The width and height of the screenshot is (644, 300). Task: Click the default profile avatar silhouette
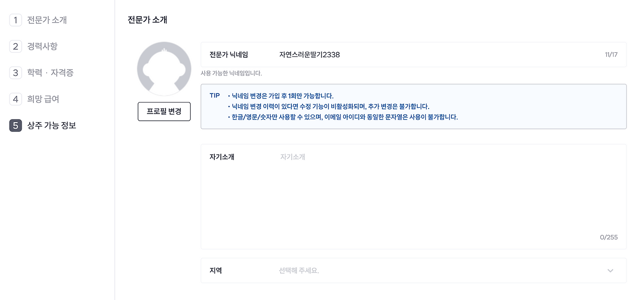164,68
